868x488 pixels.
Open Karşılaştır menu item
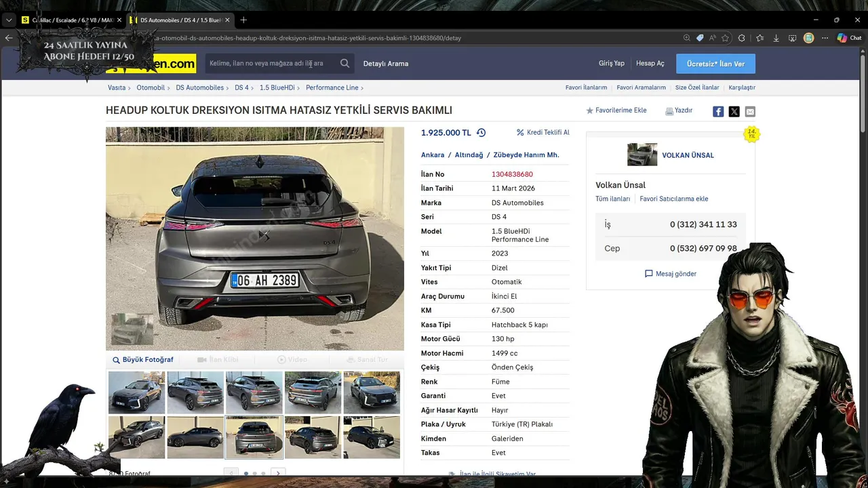742,87
